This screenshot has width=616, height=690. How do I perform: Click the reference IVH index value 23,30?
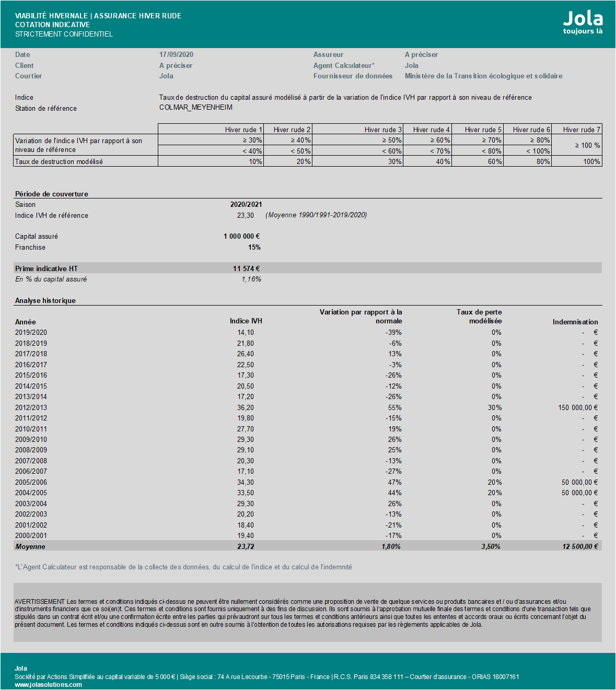click(246, 215)
